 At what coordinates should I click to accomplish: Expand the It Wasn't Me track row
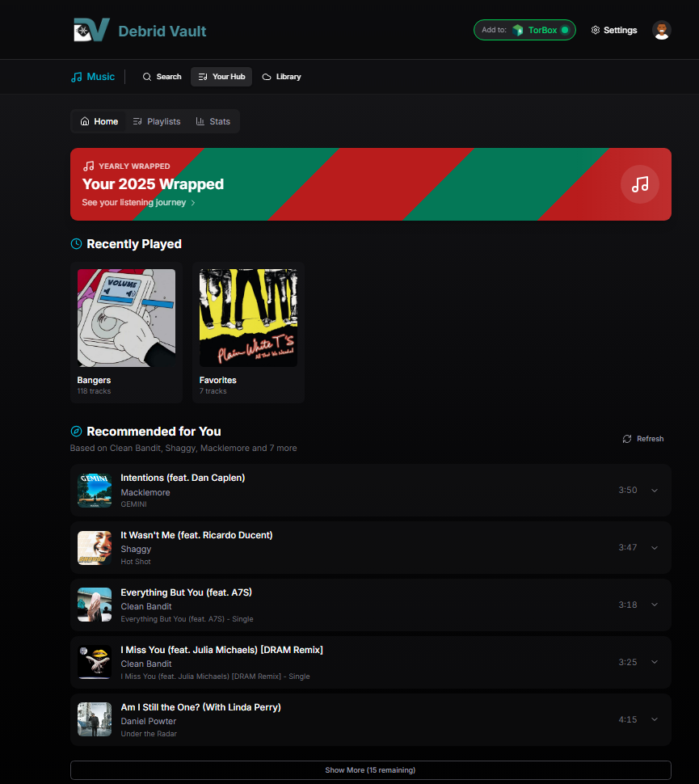[x=655, y=548]
